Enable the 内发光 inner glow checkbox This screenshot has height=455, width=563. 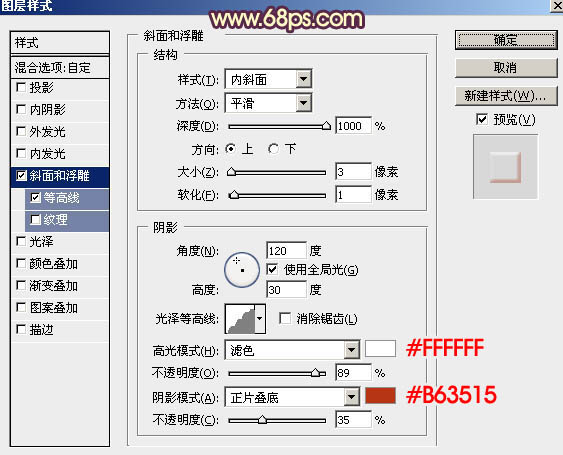click(x=21, y=153)
